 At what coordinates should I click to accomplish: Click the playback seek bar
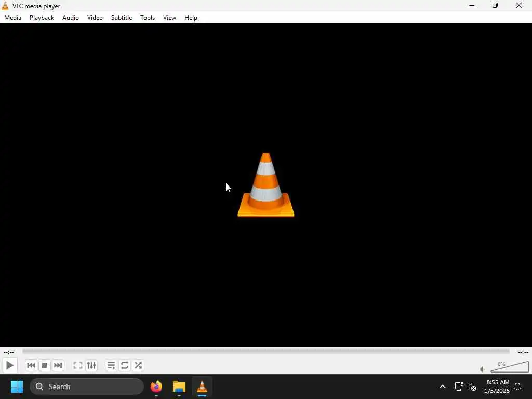click(x=265, y=352)
